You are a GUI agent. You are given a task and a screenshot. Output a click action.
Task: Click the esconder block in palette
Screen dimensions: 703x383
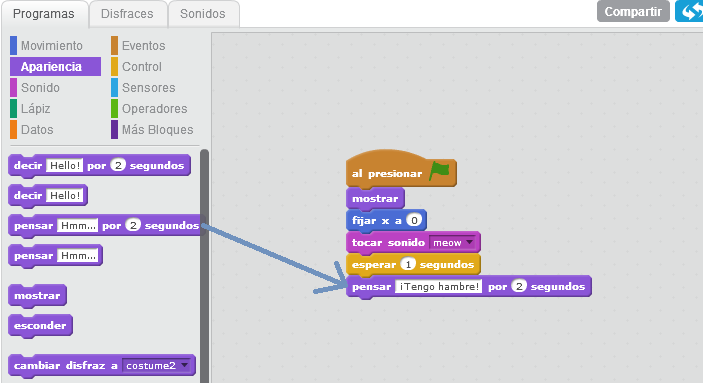(40, 326)
